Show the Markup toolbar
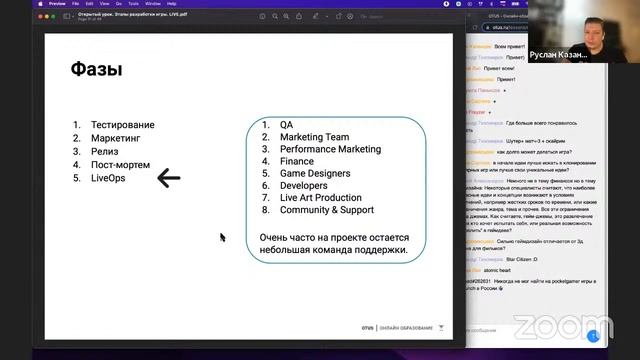The image size is (640, 360). [x=350, y=16]
